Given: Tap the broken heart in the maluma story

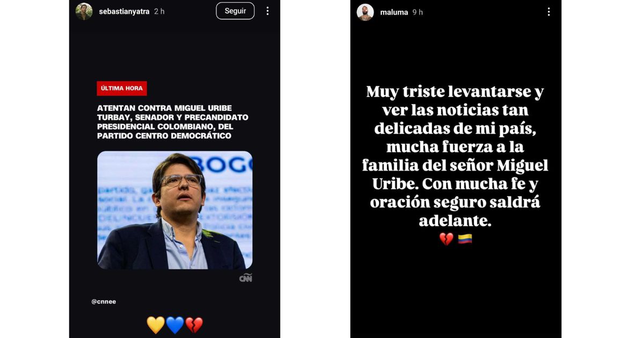Looking at the screenshot, I should pyautogui.click(x=447, y=239).
